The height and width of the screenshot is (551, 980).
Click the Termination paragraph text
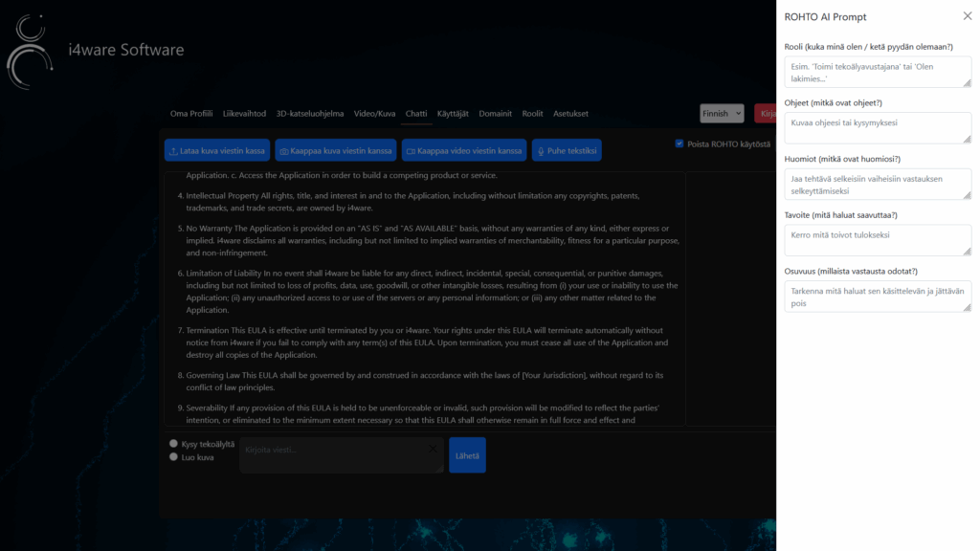point(427,342)
